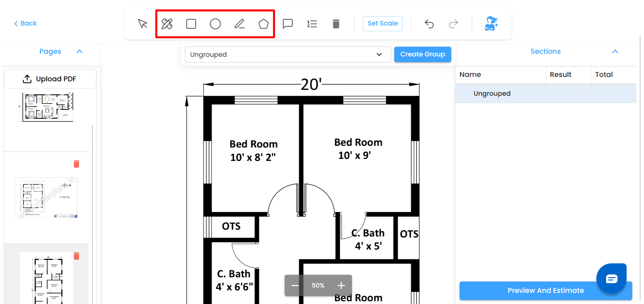Screen dimensions: 644x304
Task: Collapse the Pages panel
Action: coord(79,51)
